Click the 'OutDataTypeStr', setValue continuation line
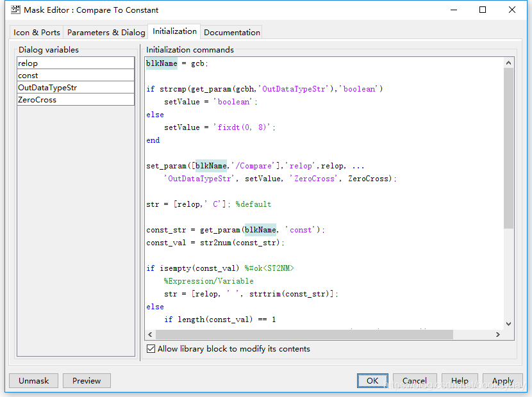Image resolution: width=532 pixels, height=397 pixels. 280,179
